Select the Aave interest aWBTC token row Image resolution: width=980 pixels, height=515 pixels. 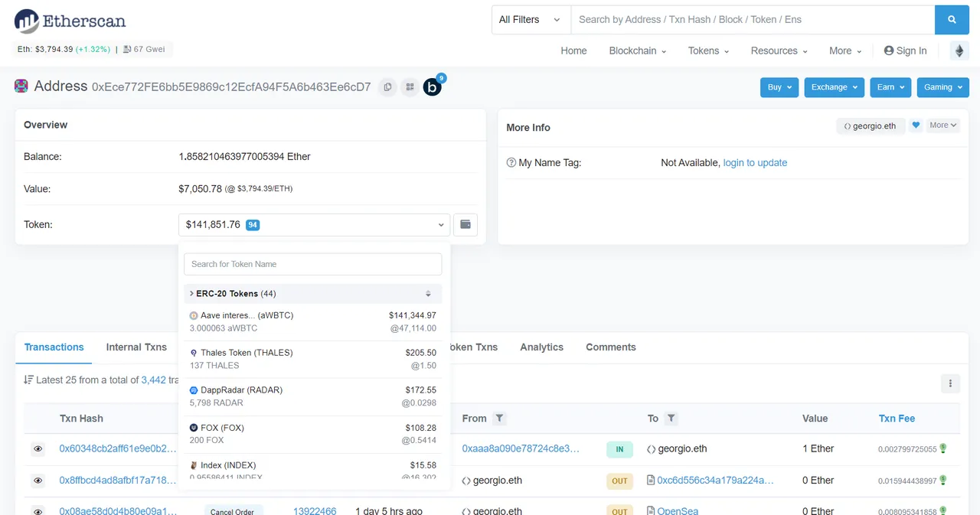[x=313, y=321]
